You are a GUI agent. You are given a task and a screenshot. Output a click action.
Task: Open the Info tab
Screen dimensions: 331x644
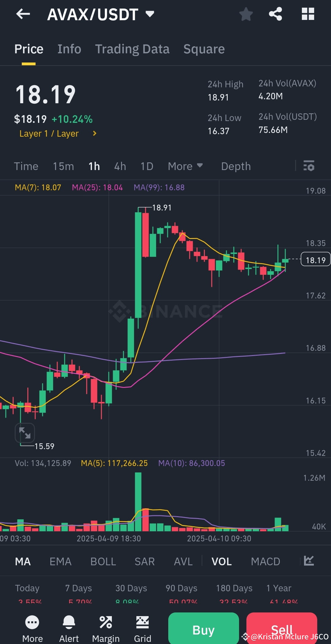click(69, 49)
